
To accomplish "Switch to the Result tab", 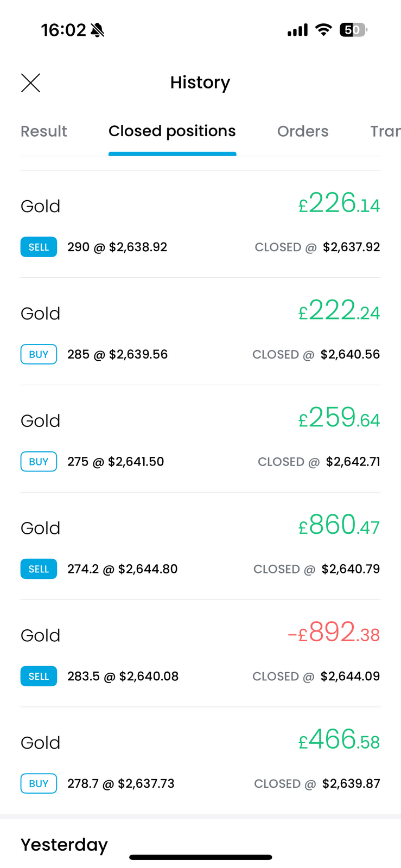I will pyautogui.click(x=44, y=131).
